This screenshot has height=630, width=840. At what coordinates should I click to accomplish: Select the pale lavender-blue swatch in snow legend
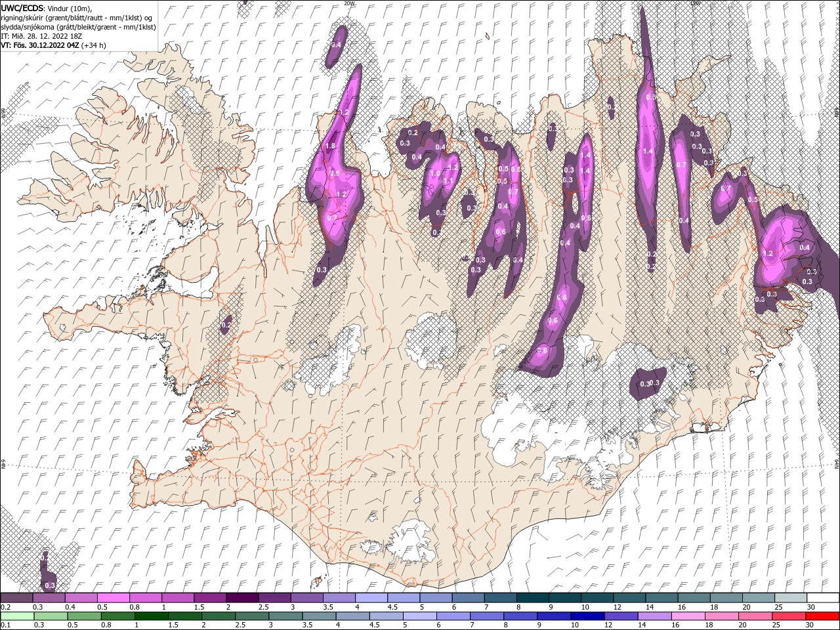pos(371,598)
